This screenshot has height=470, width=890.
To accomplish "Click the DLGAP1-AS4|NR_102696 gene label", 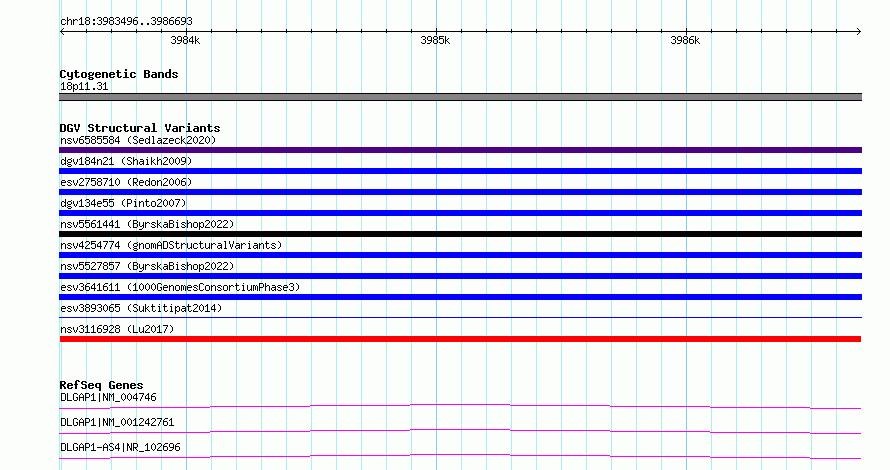I will [120, 447].
